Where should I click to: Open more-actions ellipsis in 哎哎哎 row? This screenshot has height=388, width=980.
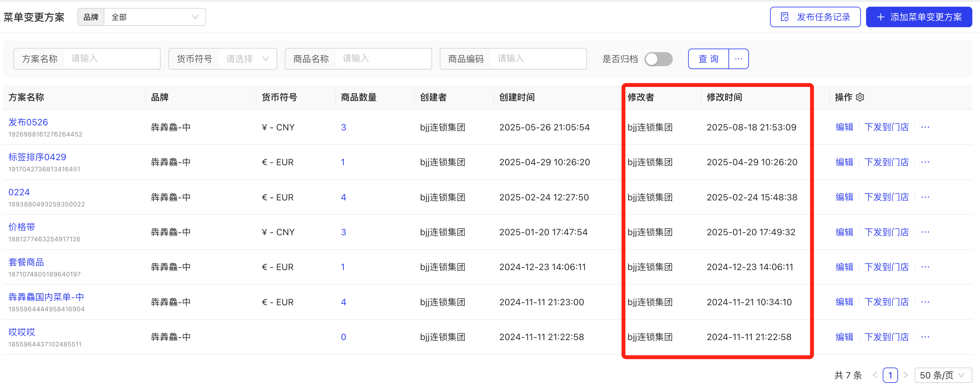click(x=925, y=337)
